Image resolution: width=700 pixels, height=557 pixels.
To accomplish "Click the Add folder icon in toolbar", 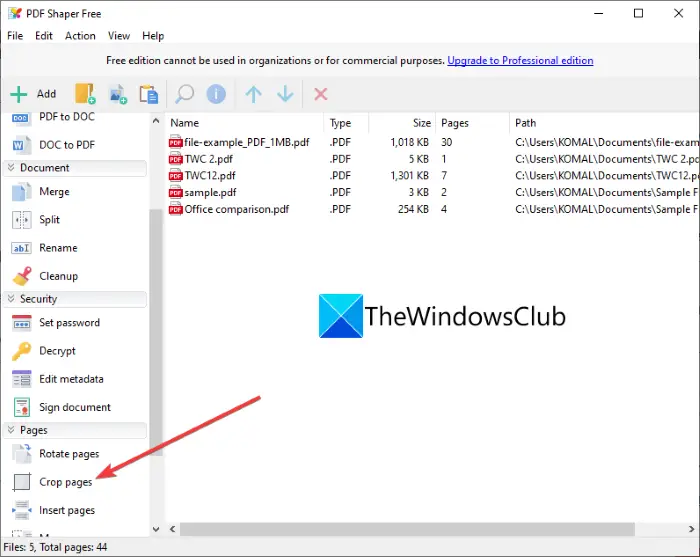I will pyautogui.click(x=85, y=94).
